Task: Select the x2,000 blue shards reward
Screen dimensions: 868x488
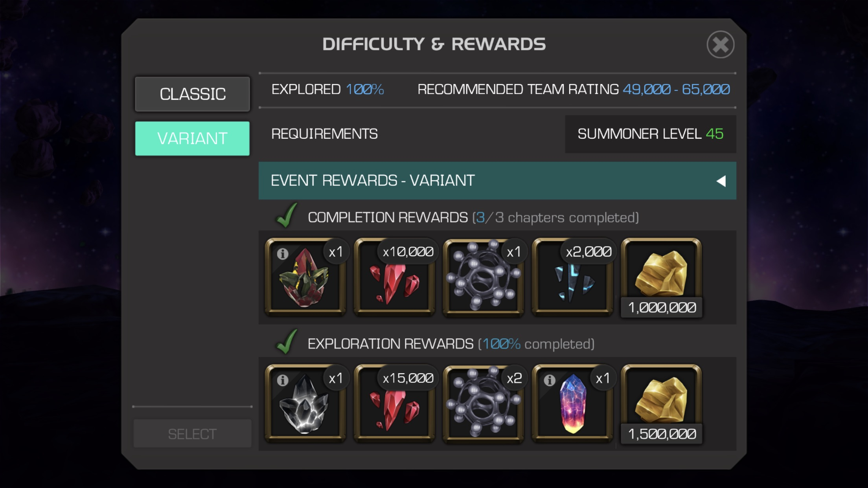Action: point(572,277)
